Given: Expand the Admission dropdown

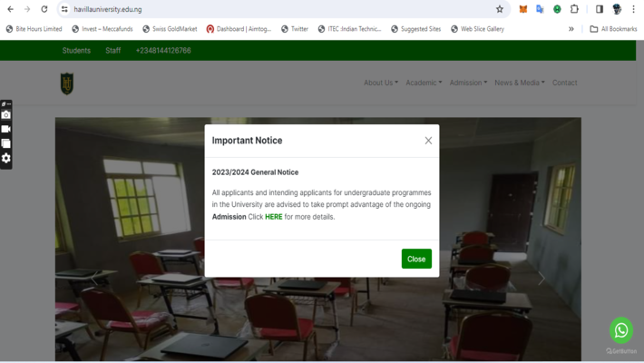Looking at the screenshot, I should [x=468, y=83].
